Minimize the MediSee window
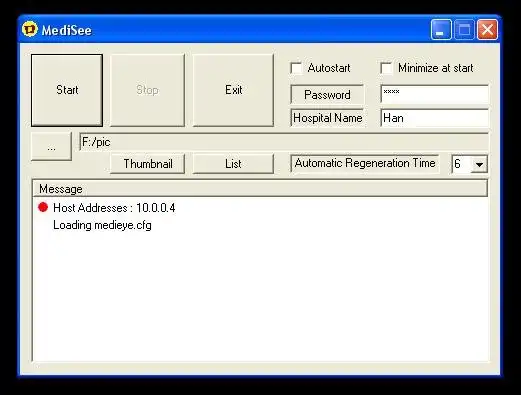 pos(441,30)
